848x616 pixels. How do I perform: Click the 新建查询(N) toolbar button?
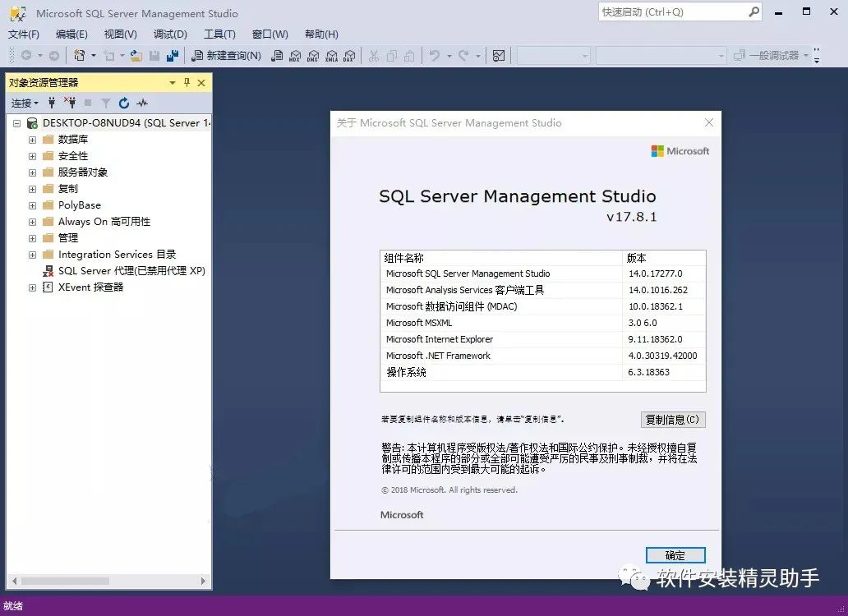coord(227,56)
